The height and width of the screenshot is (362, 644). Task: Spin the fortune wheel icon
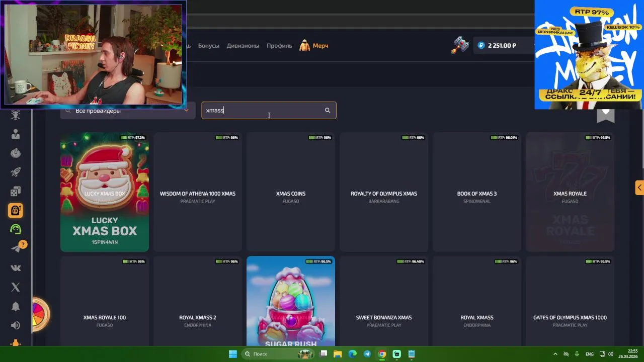(x=40, y=314)
